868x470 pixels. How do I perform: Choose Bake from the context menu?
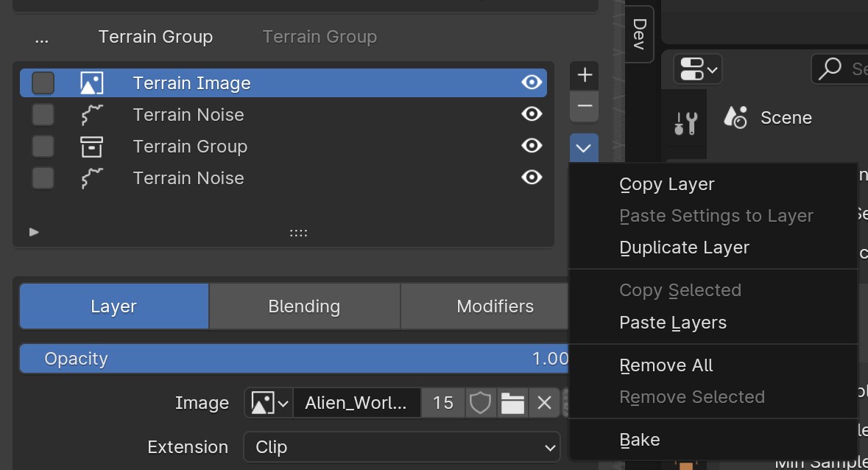click(x=639, y=440)
